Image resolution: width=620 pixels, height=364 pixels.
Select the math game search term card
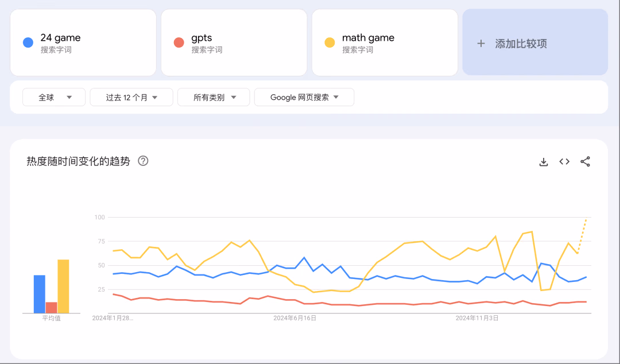(x=385, y=42)
